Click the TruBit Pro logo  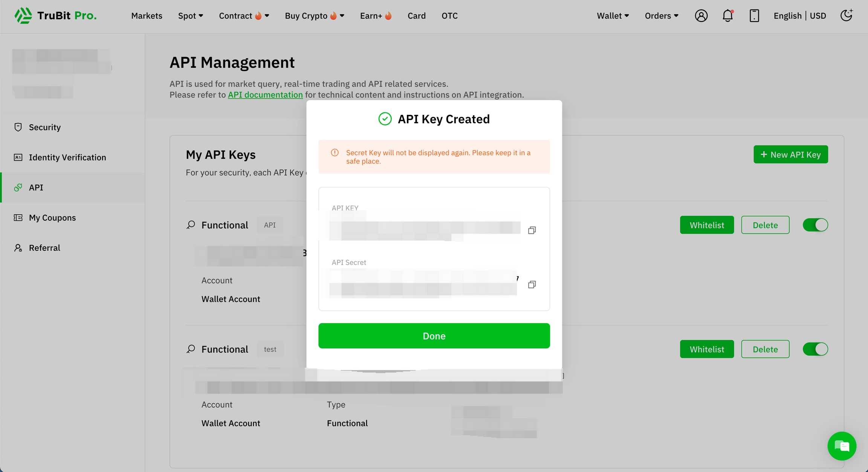tap(56, 15)
